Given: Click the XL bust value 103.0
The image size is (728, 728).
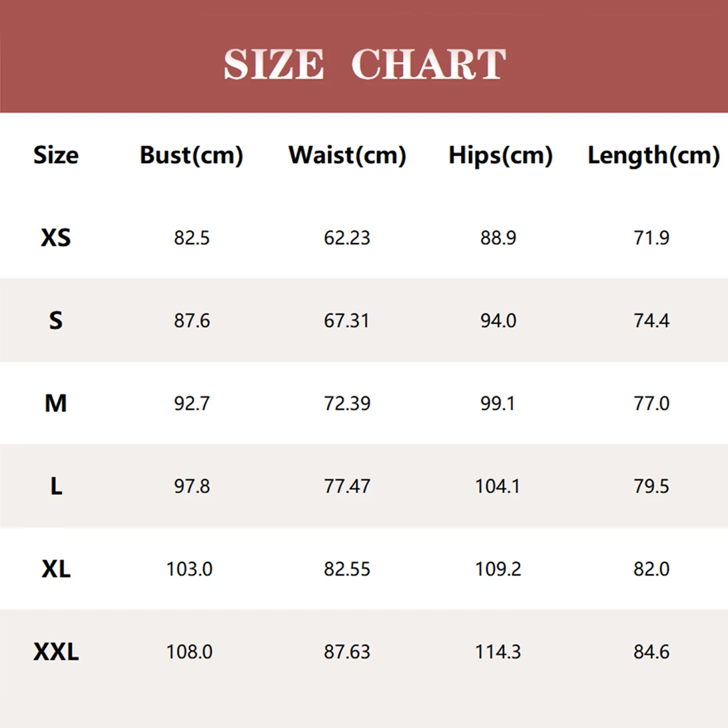Looking at the screenshot, I should (189, 569).
